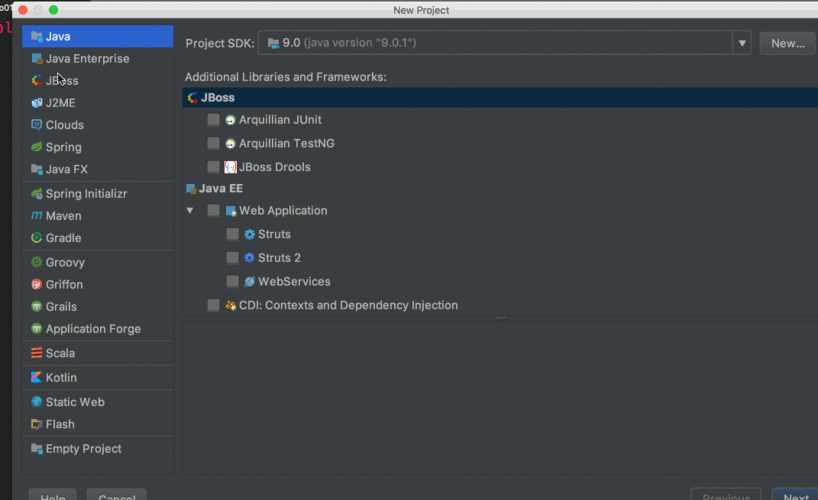818x500 pixels.
Task: Click the 'Struts' framework label
Action: pyautogui.click(x=274, y=234)
